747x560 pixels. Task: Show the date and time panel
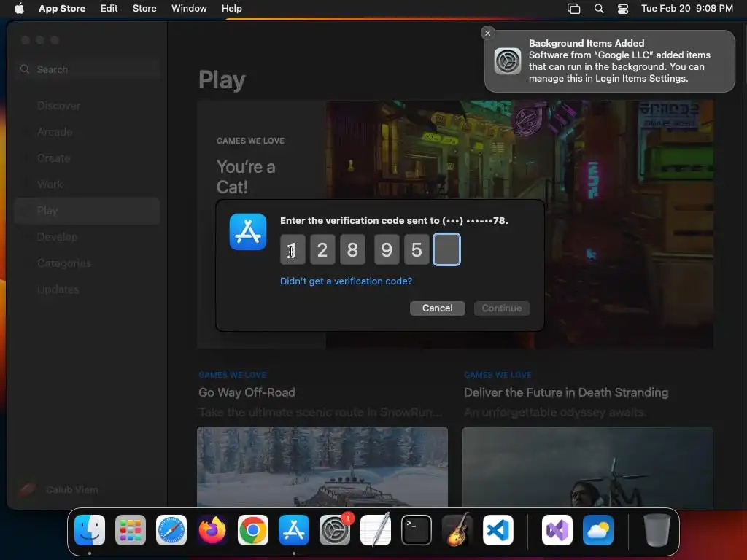[686, 8]
